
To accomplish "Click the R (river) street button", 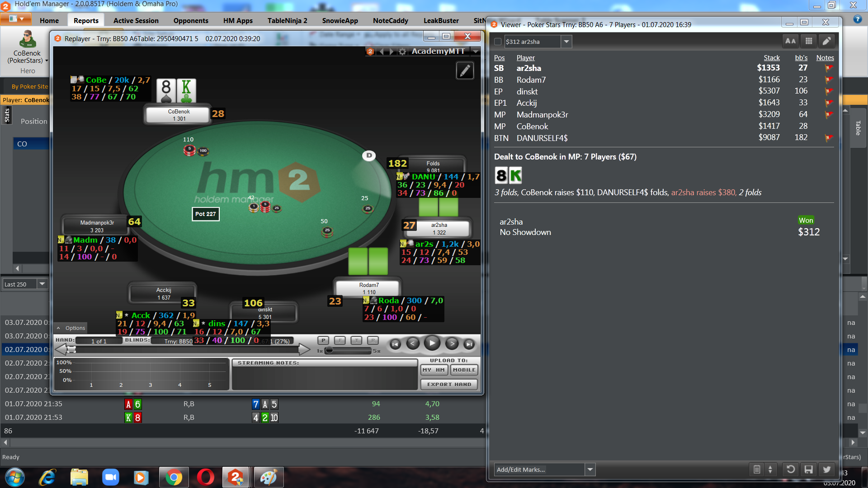I will [373, 340].
